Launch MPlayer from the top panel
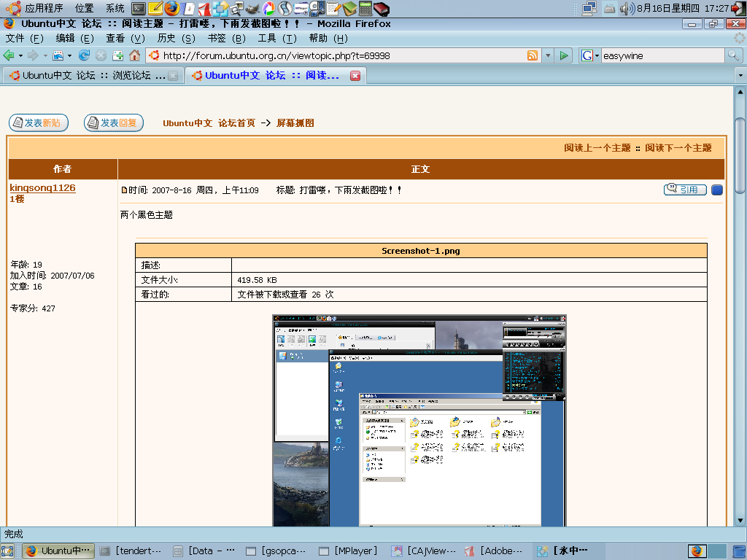The height and width of the screenshot is (560, 747). (301, 9)
